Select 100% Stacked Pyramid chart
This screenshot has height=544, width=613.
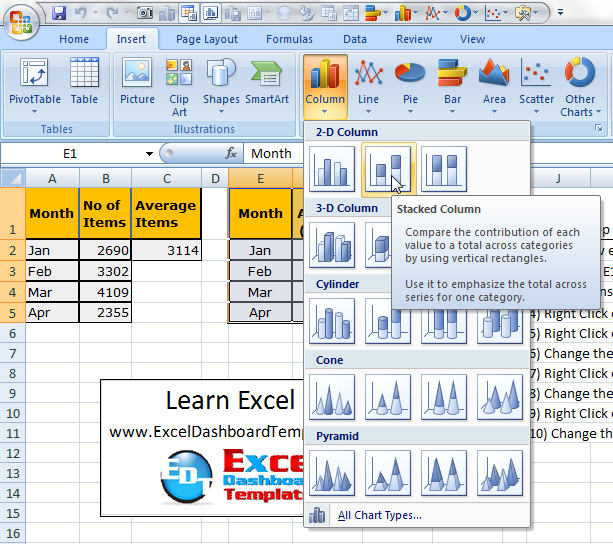point(444,473)
